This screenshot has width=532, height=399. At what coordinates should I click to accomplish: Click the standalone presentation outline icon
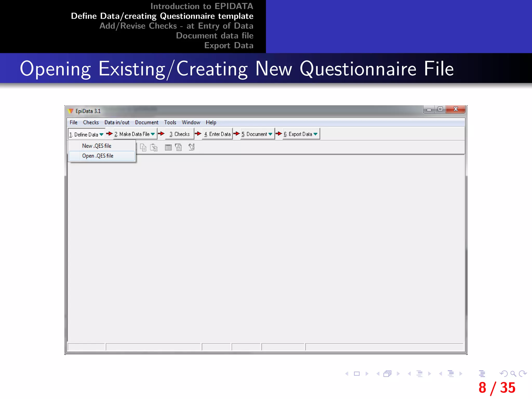click(482, 374)
